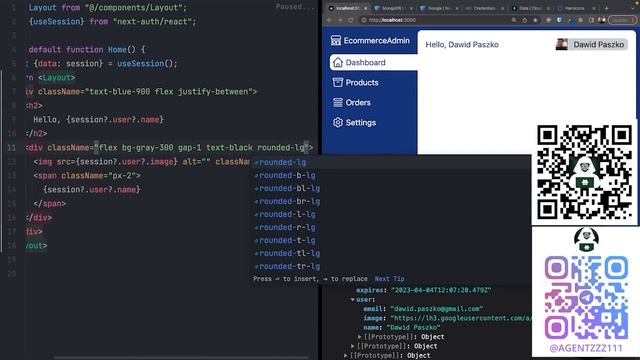Reload the localhost page
This screenshot has height=360, width=640.
point(350,20)
